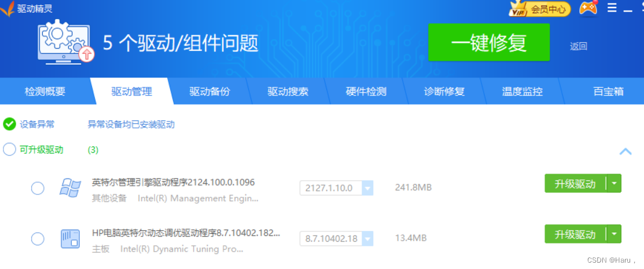This screenshot has height=269, width=644.
Task: Click the 13.4MB size text
Action: [411, 238]
